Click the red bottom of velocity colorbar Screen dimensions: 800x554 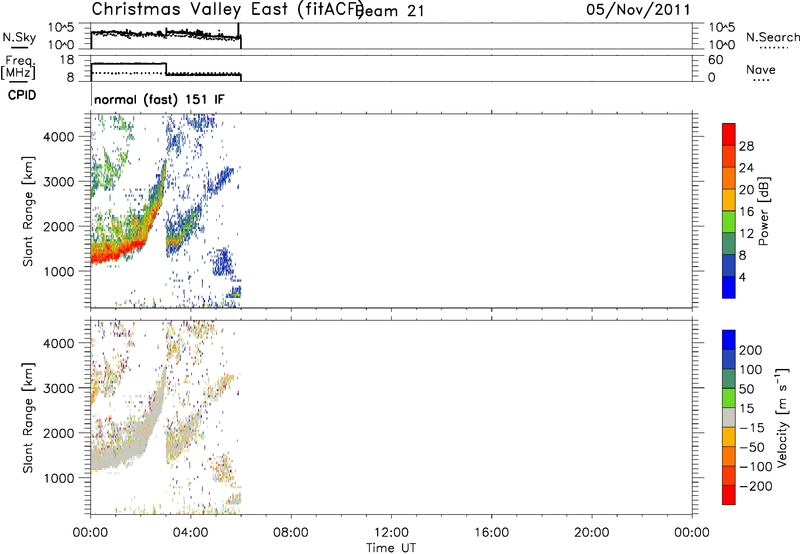729,495
